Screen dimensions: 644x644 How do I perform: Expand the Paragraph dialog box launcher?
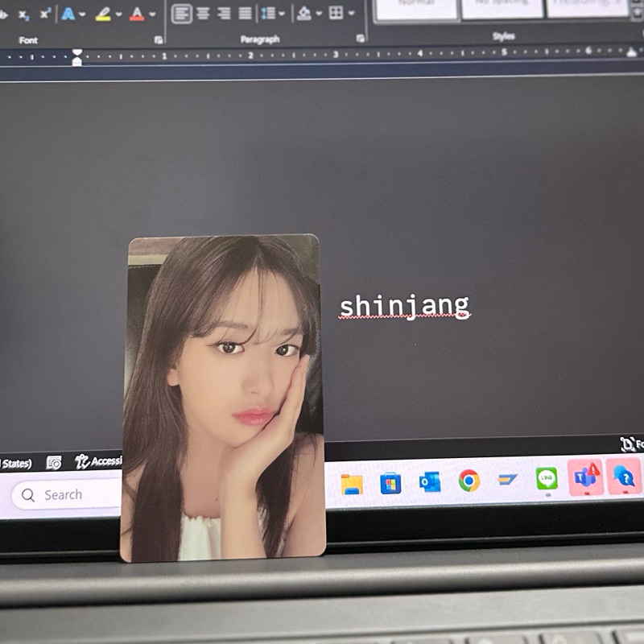[360, 37]
